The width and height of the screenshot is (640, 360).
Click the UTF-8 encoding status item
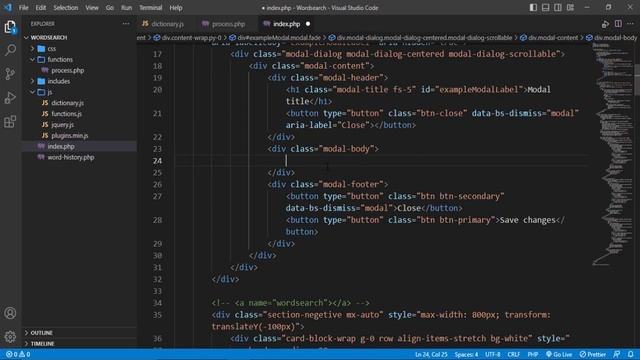coord(493,354)
